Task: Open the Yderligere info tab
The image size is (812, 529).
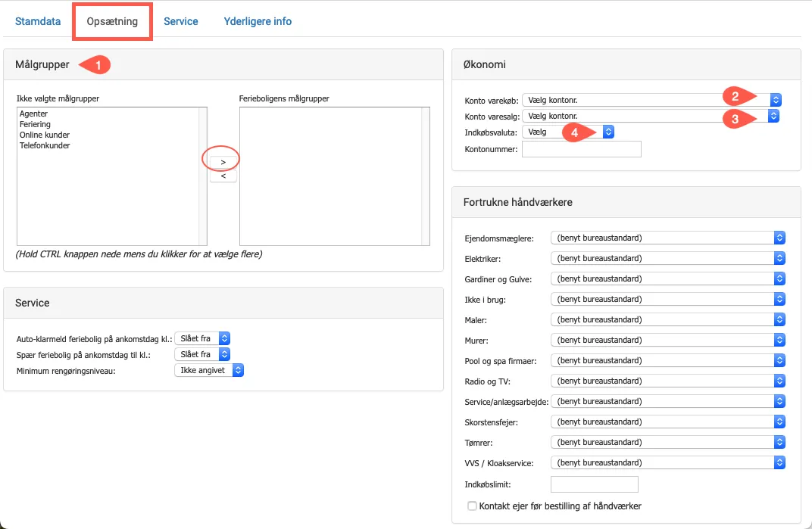Action: pos(258,21)
